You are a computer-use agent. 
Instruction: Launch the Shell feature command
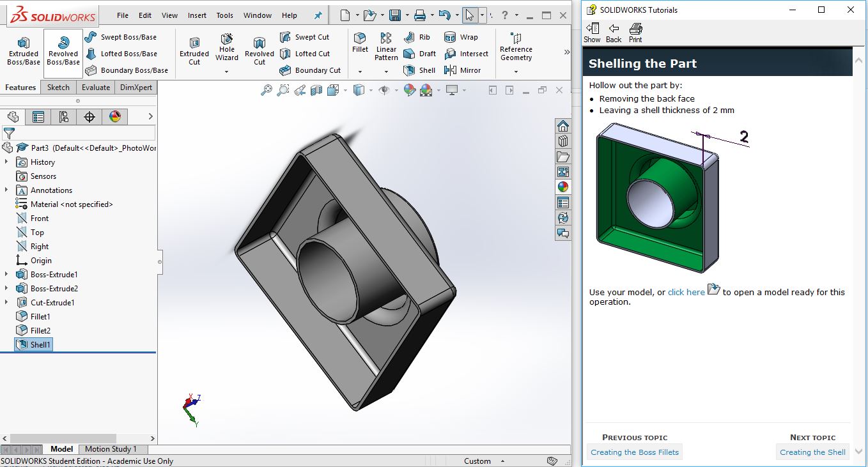(419, 70)
